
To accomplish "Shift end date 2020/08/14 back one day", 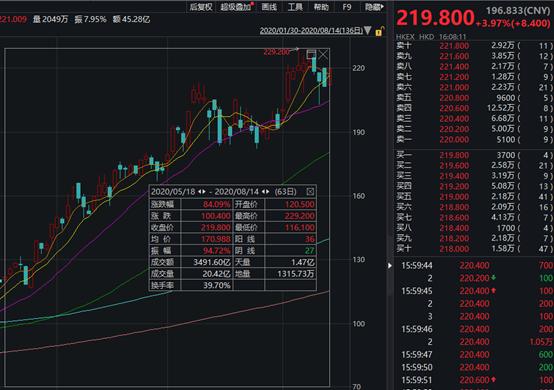I will tap(263, 191).
